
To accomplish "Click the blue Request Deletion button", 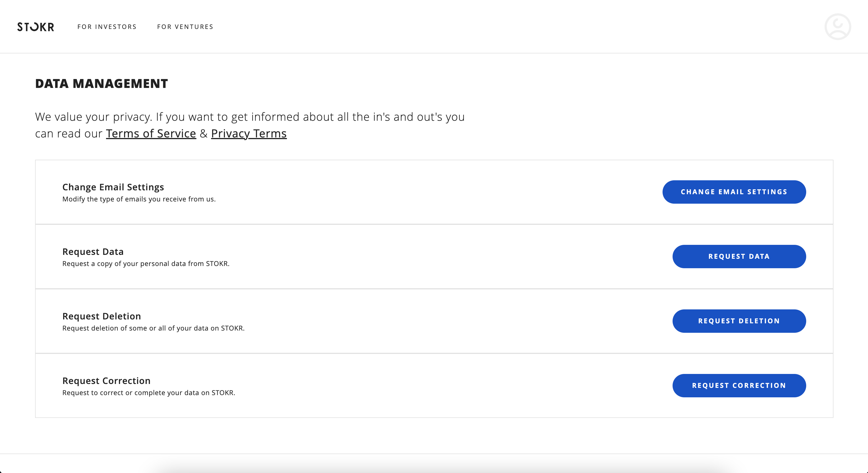I will click(x=739, y=321).
